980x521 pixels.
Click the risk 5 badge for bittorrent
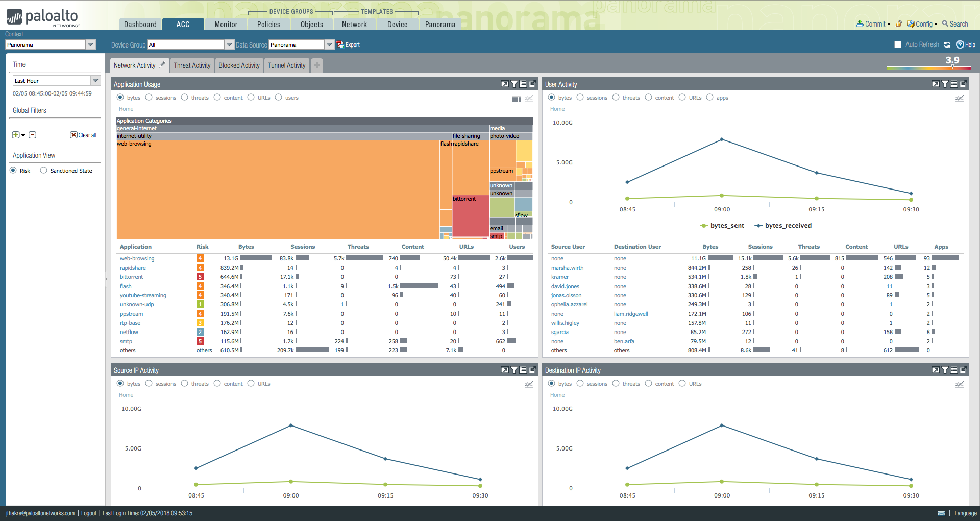(x=200, y=277)
